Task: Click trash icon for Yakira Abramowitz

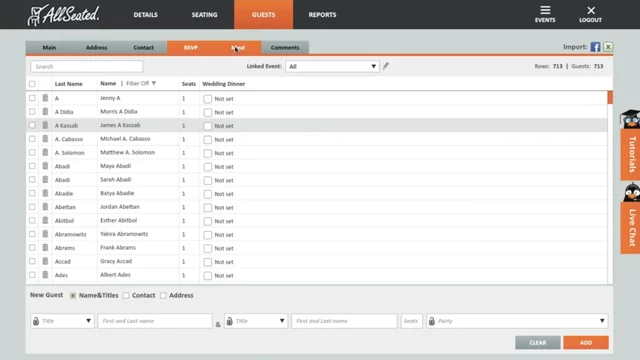Action: pos(45,234)
